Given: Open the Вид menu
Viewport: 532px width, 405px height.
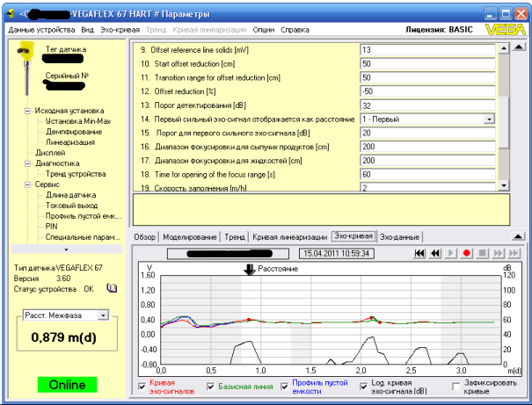Looking at the screenshot, I should [88, 30].
